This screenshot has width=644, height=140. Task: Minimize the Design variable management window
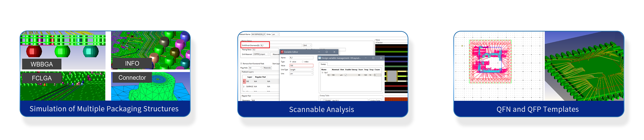(x=366, y=58)
